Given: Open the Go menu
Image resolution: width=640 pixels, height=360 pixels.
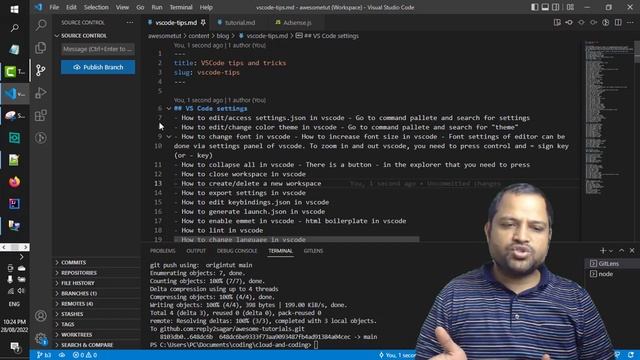Looking at the screenshot, I should point(140,7).
